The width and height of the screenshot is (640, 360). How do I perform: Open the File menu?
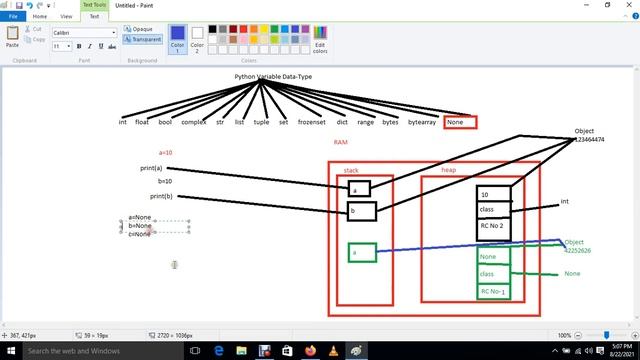point(13,16)
